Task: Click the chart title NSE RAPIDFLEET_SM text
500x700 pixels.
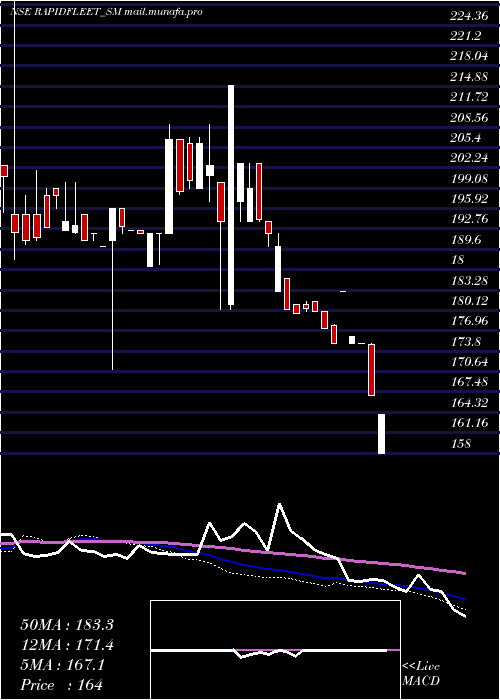Action: point(66,12)
